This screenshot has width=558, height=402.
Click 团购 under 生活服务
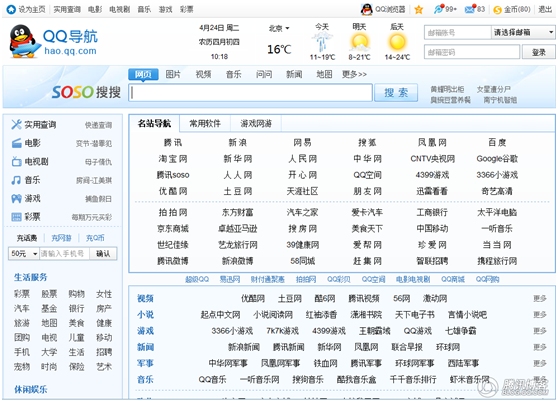tap(22, 337)
